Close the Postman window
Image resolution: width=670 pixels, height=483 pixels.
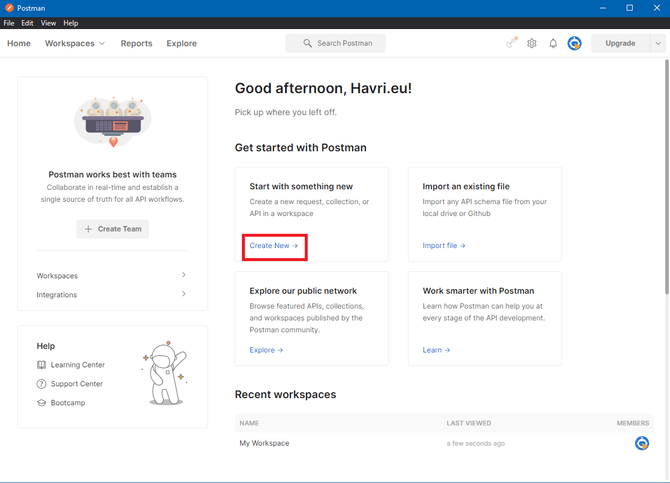coord(657,8)
